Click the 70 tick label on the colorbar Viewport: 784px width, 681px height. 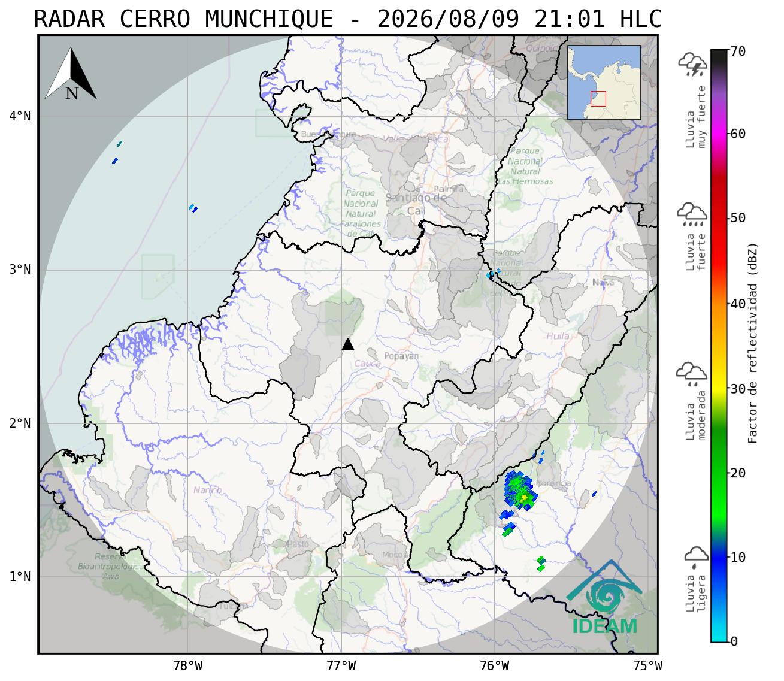coord(738,52)
